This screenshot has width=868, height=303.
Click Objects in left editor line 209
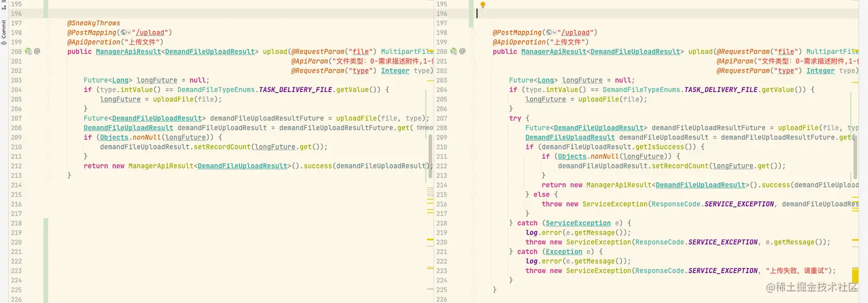[114, 137]
